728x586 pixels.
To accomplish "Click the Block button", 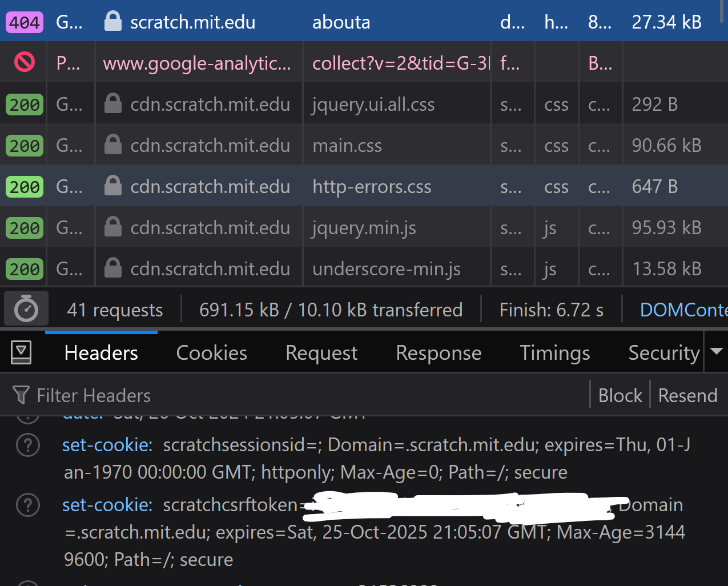I will click(620, 395).
